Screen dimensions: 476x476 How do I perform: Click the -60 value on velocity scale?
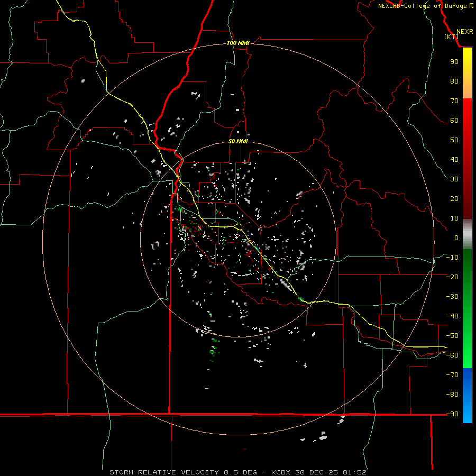452,355
